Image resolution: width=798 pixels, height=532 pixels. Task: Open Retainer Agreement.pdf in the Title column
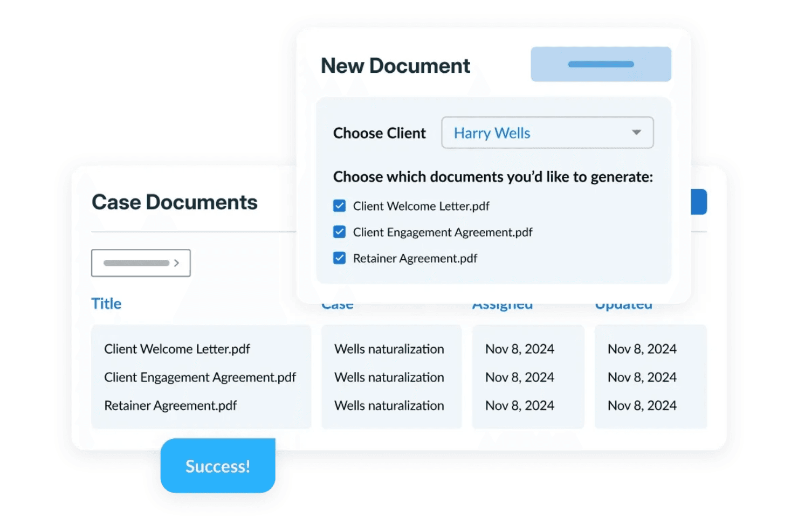point(170,405)
